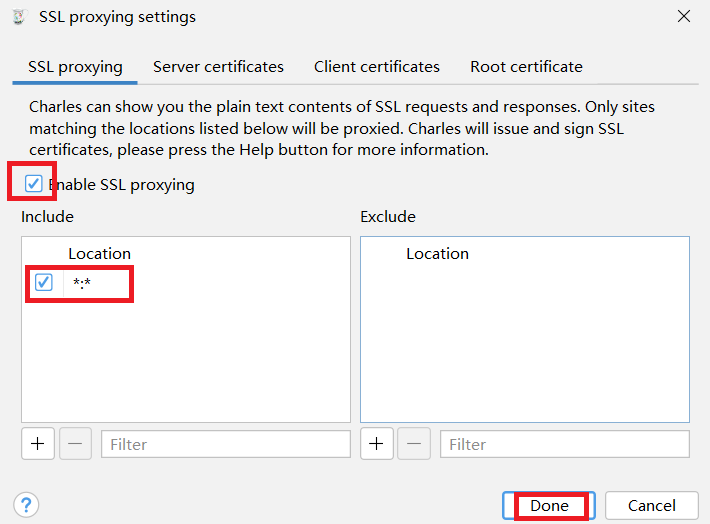Viewport: 710px width, 524px height.
Task: Click the Include list Location column header
Action: tap(99, 254)
